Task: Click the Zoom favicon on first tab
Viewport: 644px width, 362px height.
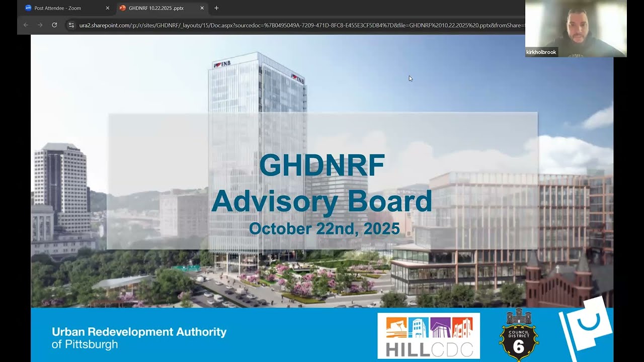Action: [28, 8]
